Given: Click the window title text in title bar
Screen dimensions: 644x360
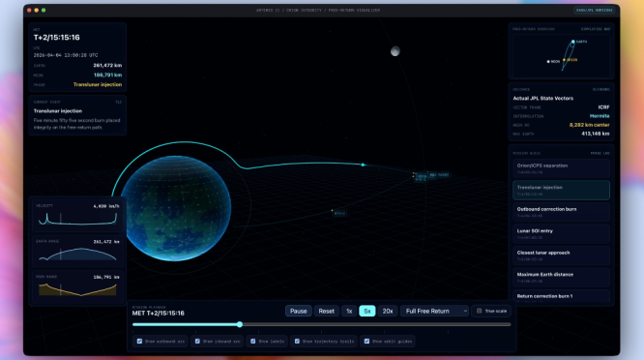Looking at the screenshot, I should [x=318, y=10].
